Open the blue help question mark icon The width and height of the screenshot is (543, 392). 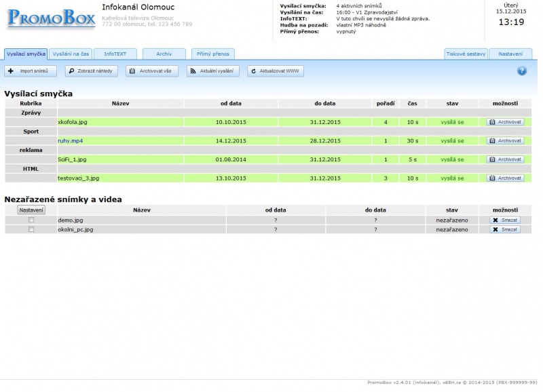[521, 71]
